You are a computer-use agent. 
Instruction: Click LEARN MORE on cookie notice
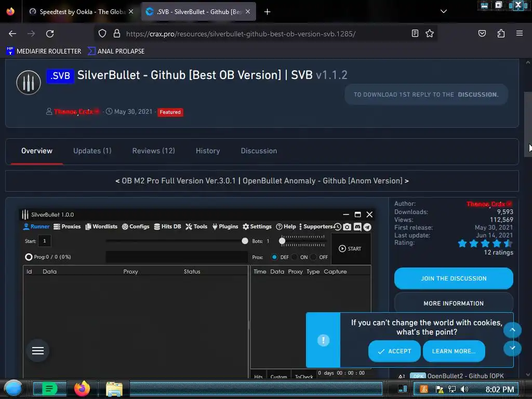(454, 351)
